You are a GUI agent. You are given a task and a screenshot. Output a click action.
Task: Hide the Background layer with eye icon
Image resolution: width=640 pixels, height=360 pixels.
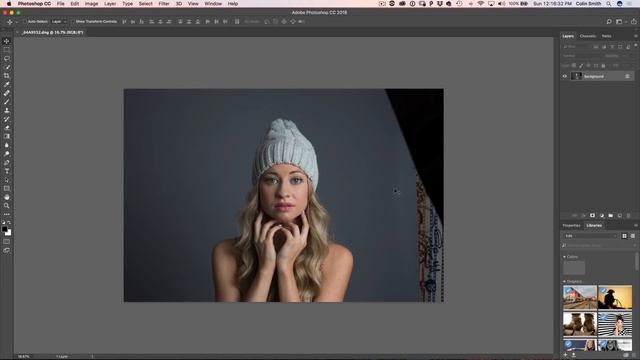tap(565, 76)
